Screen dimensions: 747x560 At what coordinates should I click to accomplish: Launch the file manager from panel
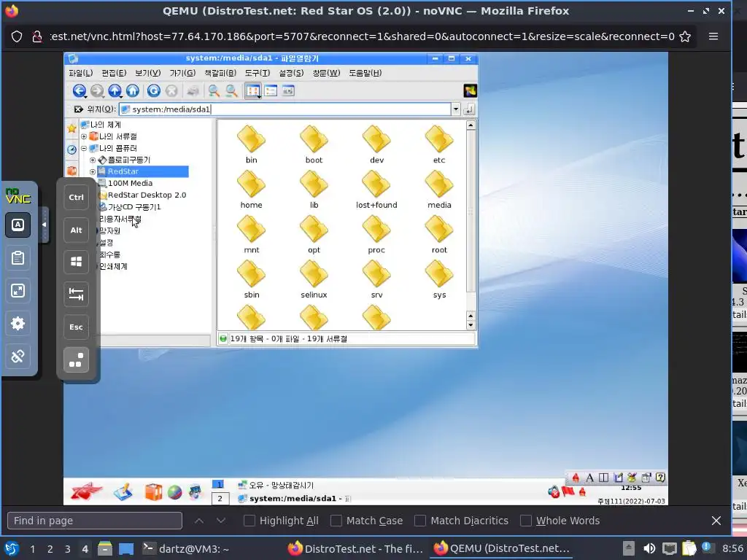(153, 492)
